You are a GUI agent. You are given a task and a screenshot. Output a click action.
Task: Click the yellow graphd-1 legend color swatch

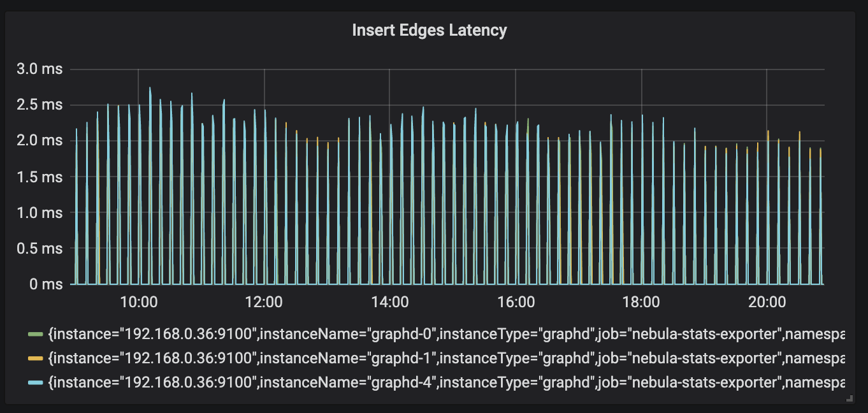(36, 359)
